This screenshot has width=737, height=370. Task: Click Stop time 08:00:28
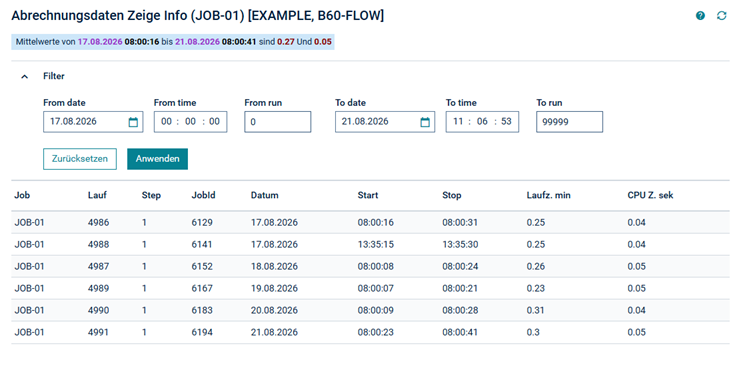point(460,310)
